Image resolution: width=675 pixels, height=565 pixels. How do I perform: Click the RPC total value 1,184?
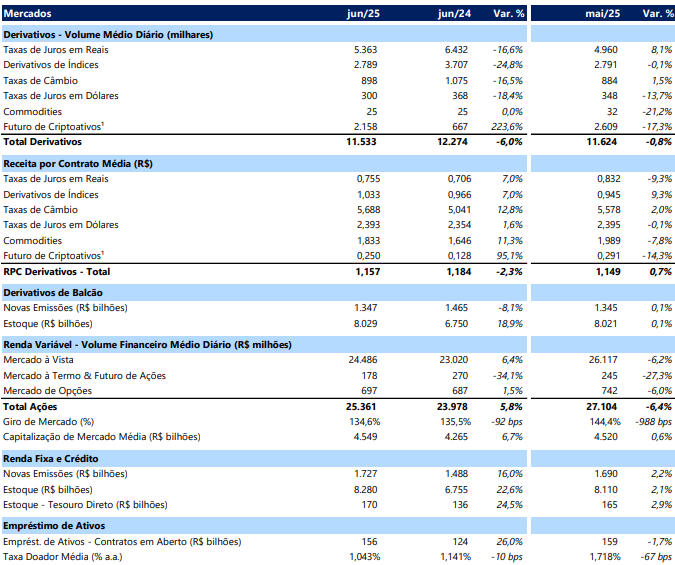[459, 272]
